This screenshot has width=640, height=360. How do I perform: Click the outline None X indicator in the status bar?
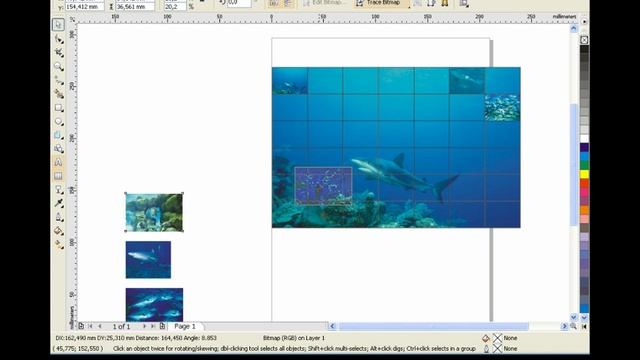[497, 349]
